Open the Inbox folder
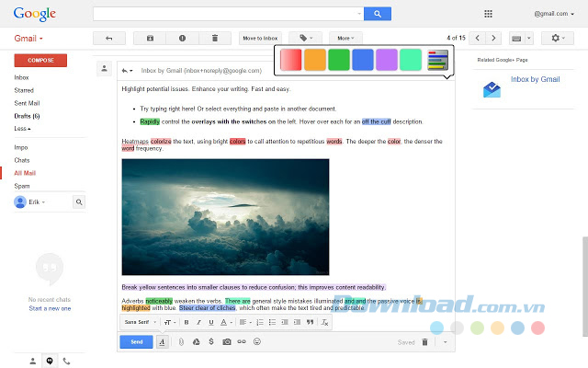 coord(21,77)
